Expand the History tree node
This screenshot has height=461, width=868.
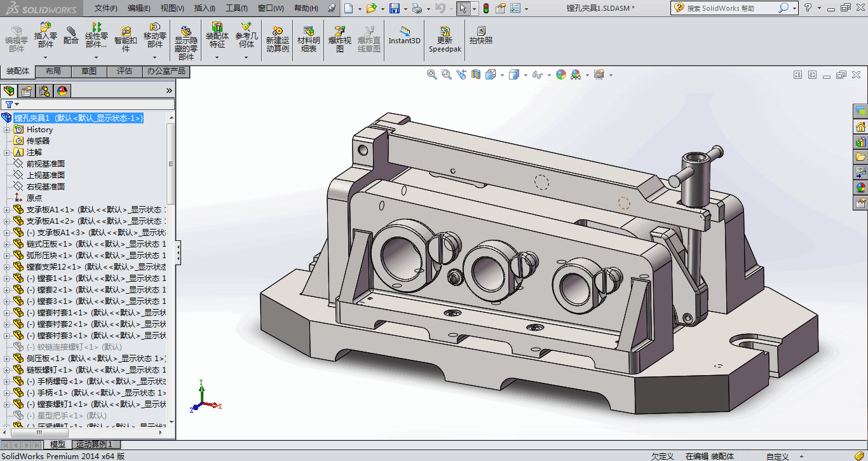point(7,130)
